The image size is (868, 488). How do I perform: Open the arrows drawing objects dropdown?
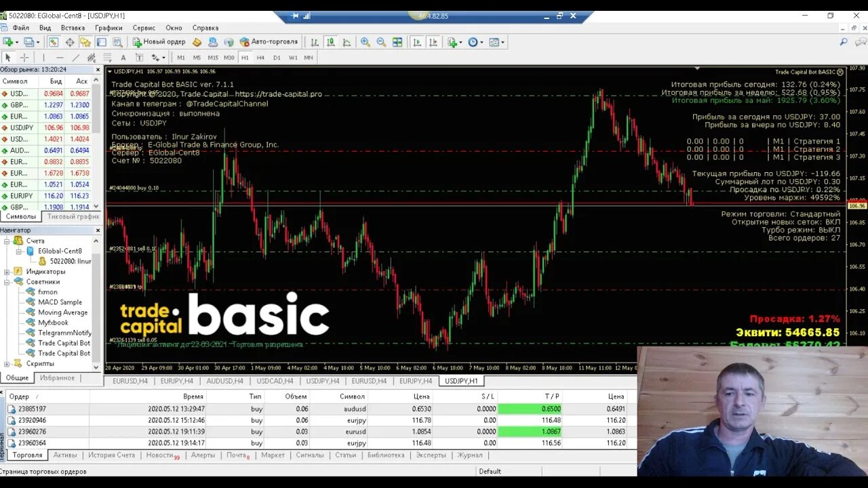(158, 58)
